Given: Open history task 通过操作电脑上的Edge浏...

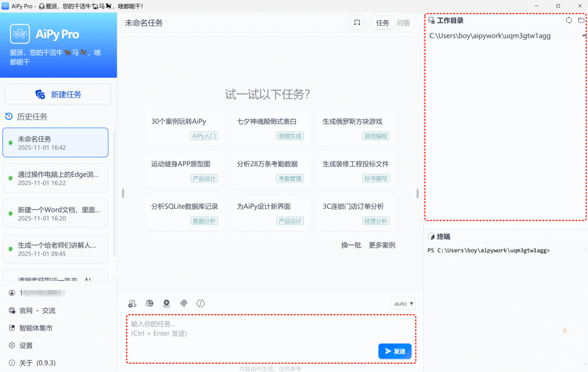Looking at the screenshot, I should pyautogui.click(x=56, y=178).
